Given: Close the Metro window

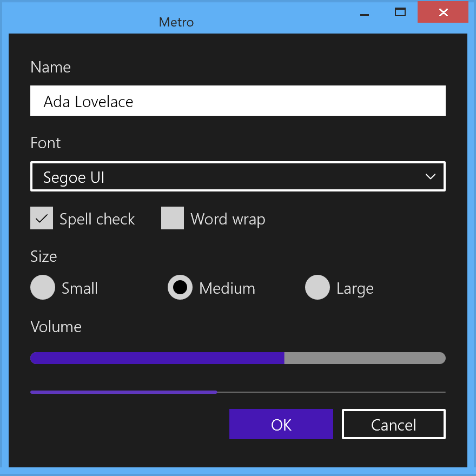Looking at the screenshot, I should pyautogui.click(x=443, y=12).
